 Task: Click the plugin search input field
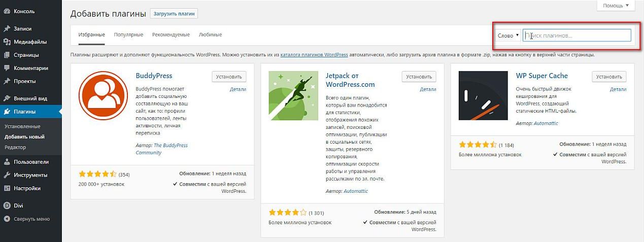tap(577, 36)
